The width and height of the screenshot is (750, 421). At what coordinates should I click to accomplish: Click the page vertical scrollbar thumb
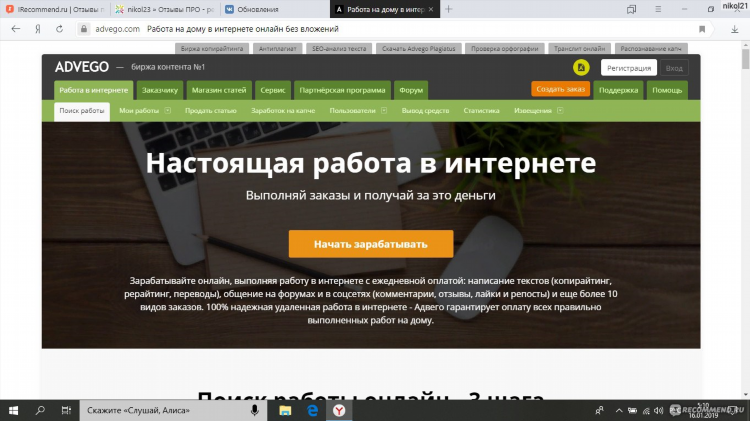746,59
